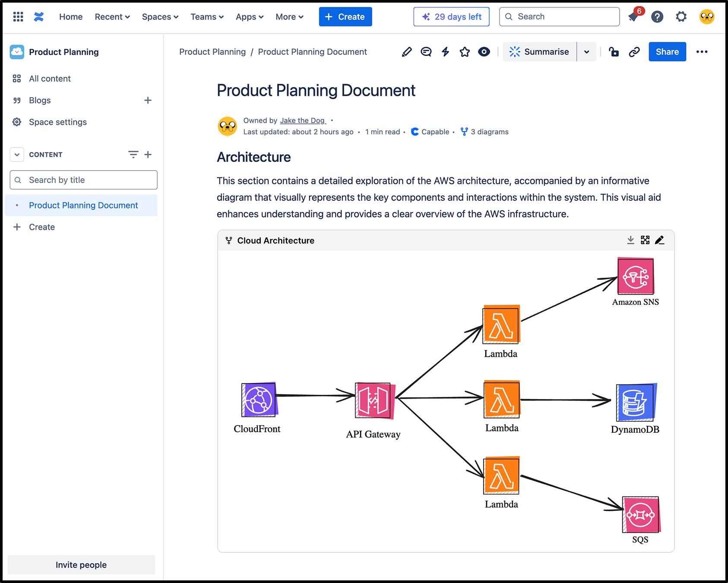Click the Summarise button
The height and width of the screenshot is (583, 728).
click(540, 52)
